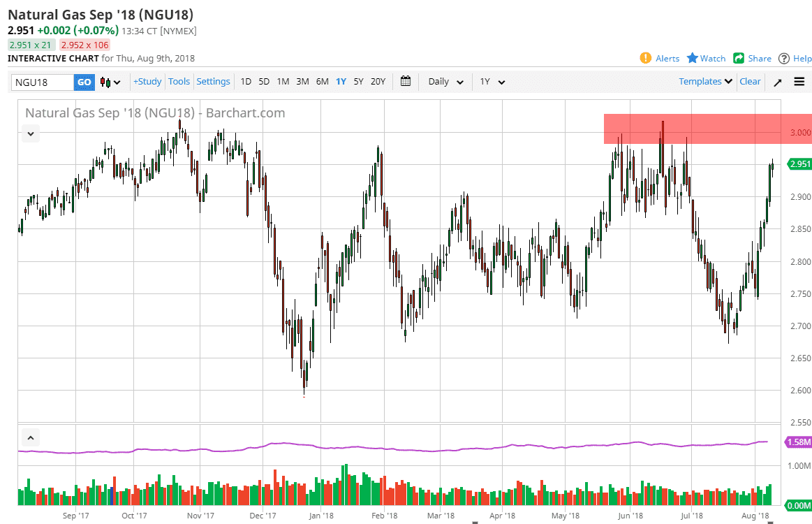812x524 pixels.
Task: Open the 1Y period dropdown
Action: point(492,81)
